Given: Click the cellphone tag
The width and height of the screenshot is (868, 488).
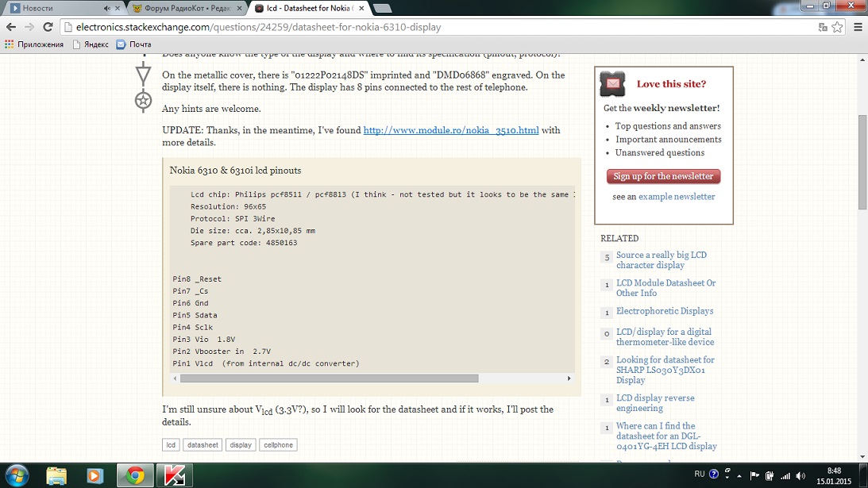Looking at the screenshot, I should click(279, 445).
